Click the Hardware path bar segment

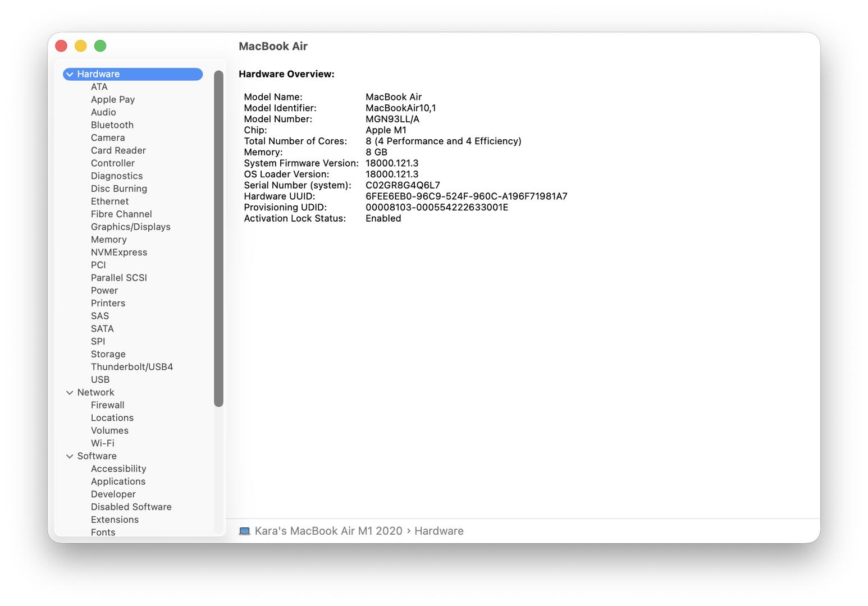(x=439, y=531)
